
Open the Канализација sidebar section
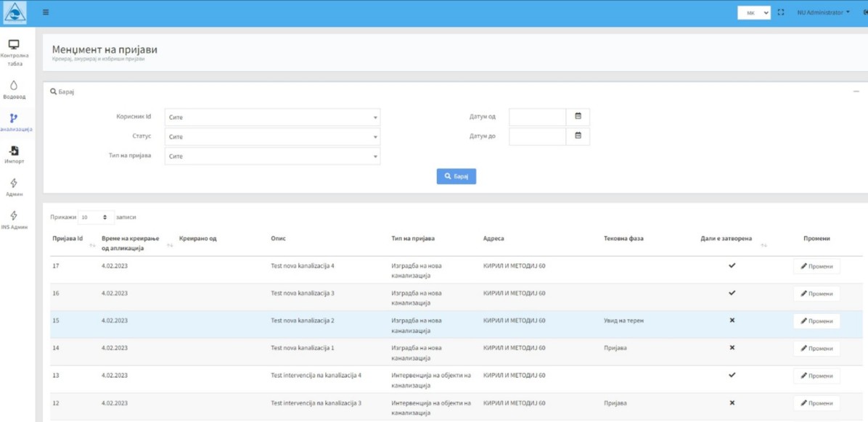(x=15, y=123)
